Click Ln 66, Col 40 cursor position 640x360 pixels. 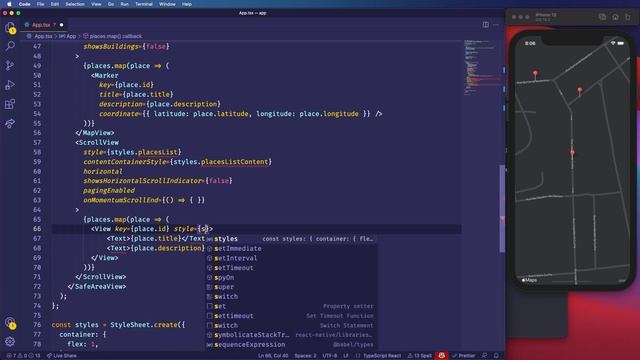[x=273, y=356]
